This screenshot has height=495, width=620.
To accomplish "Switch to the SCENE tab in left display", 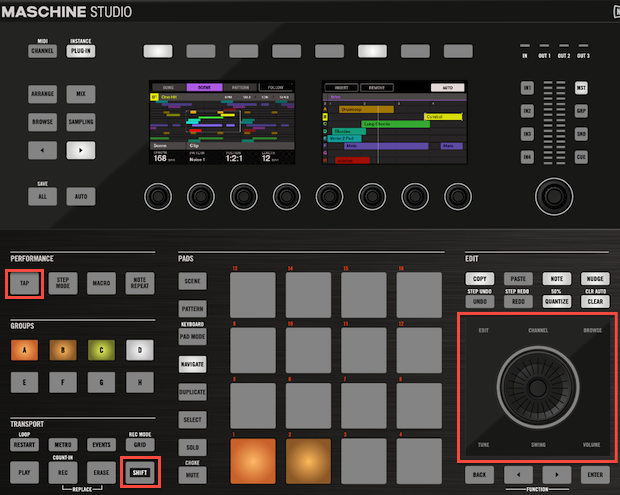I will (x=204, y=87).
